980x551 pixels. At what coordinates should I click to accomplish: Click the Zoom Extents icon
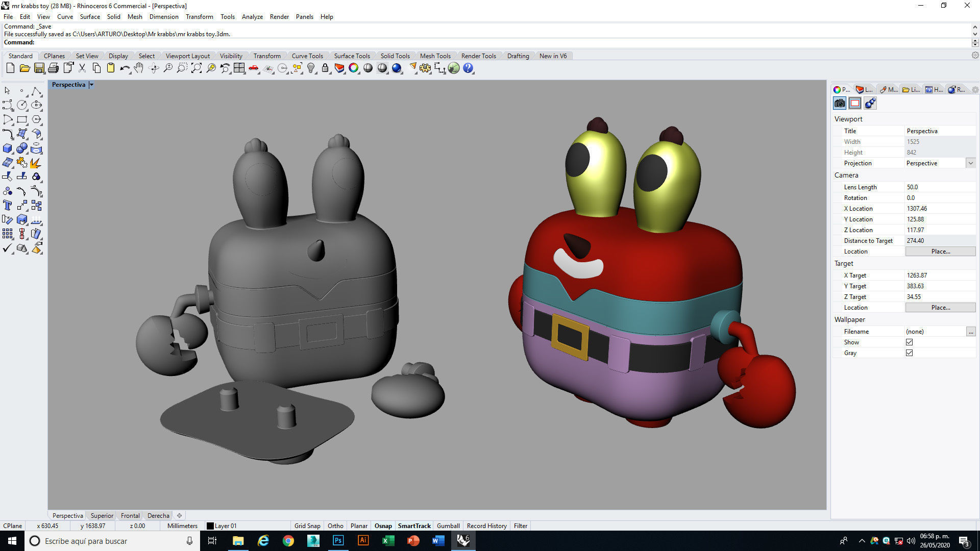[x=196, y=68]
